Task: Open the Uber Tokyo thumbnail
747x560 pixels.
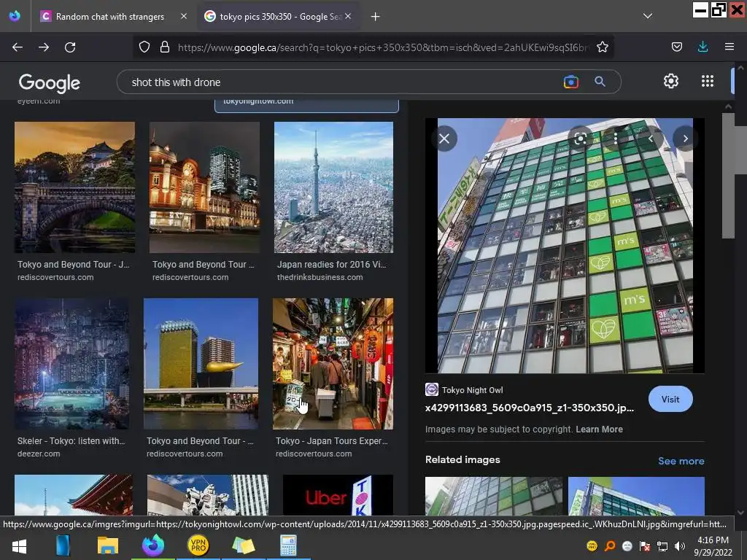Action: point(338,495)
